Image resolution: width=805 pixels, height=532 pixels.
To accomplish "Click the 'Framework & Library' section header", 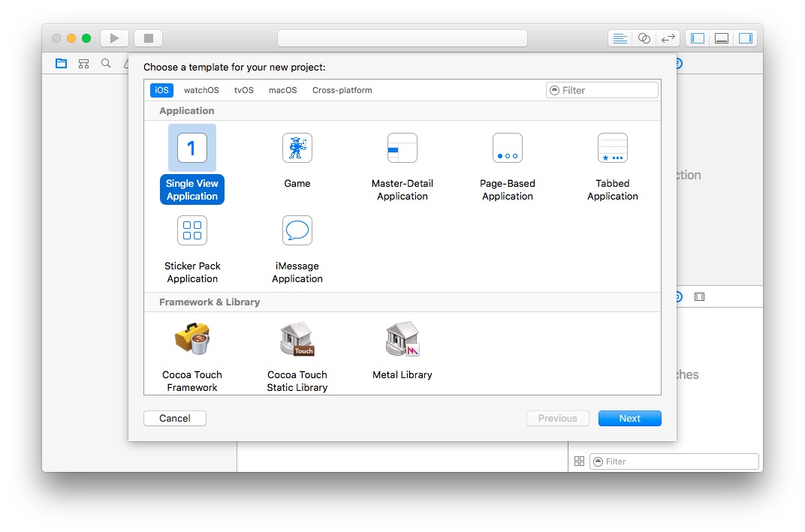I will (210, 302).
